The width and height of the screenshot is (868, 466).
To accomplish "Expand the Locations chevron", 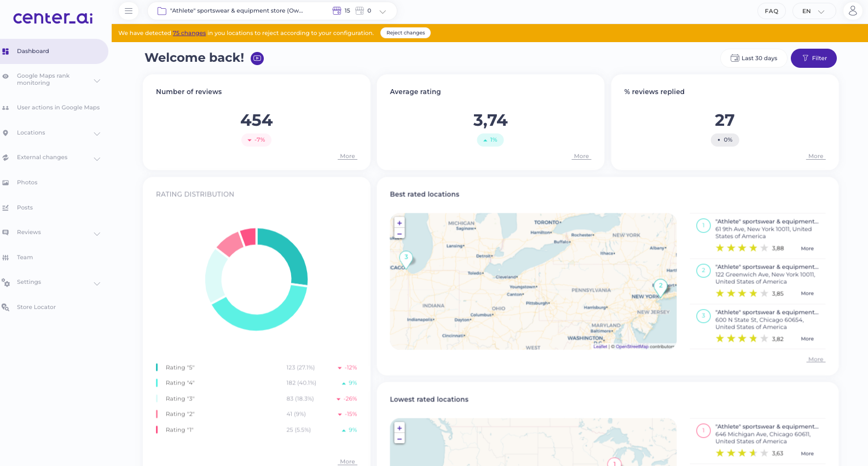I will click(97, 134).
